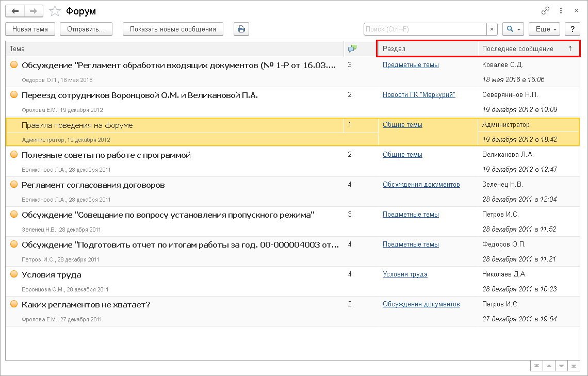Click author line Федоров О.П., 18 мая 2016
588x376 pixels.
point(57,80)
